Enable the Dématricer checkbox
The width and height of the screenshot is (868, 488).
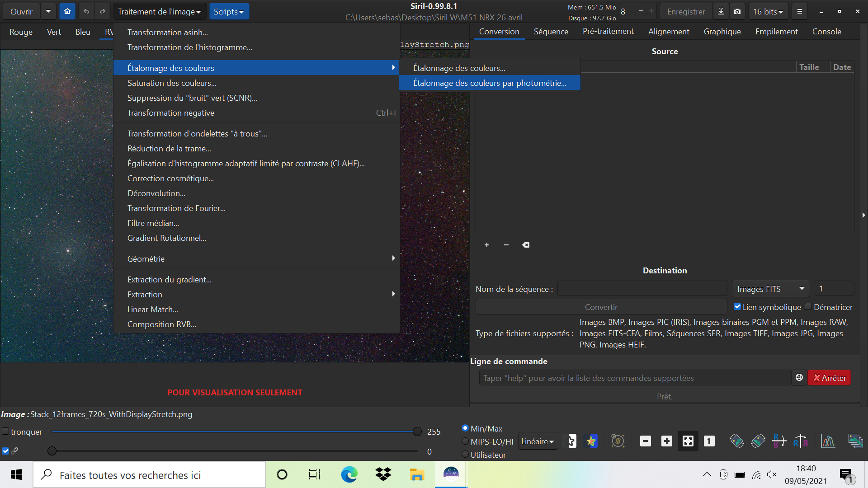tap(808, 307)
